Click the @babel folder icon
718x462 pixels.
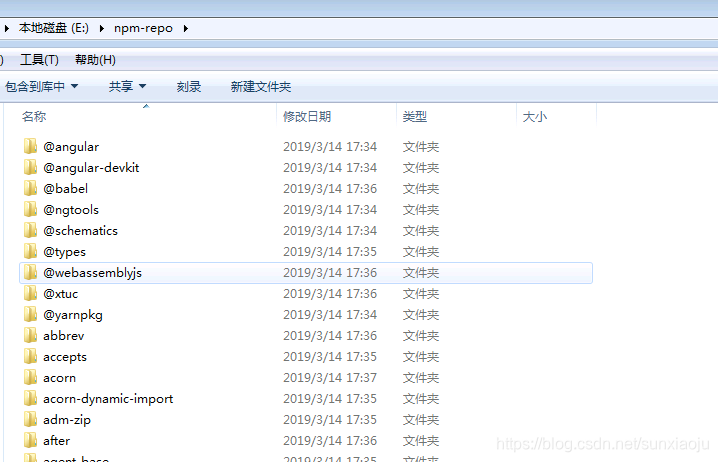coord(30,189)
